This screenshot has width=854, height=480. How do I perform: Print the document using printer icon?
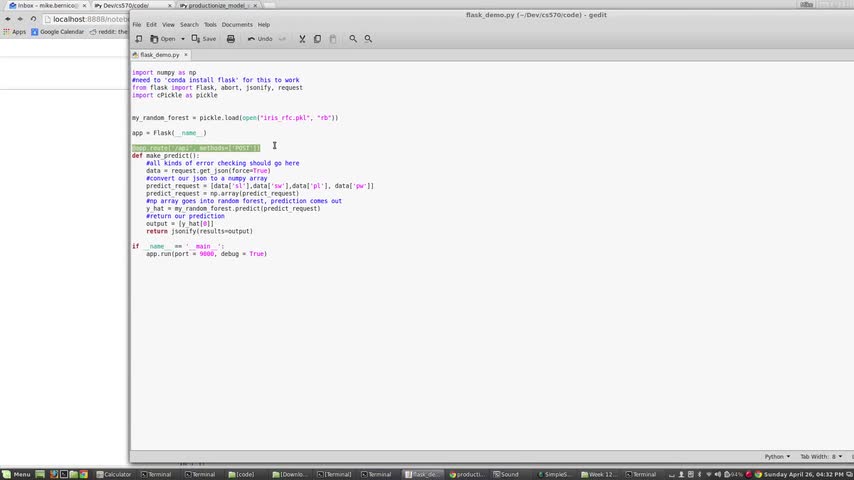231,39
